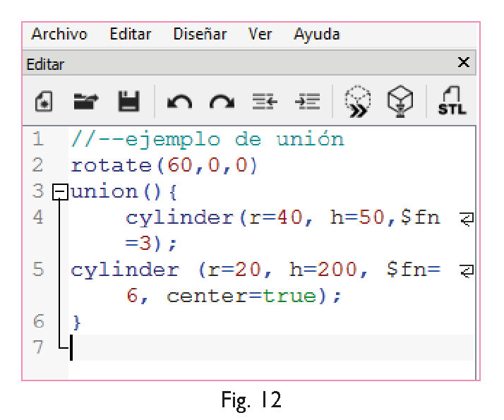Image resolution: width=504 pixels, height=420 pixels.
Task: Save the script with the floppy disk icon
Action: coord(128,102)
